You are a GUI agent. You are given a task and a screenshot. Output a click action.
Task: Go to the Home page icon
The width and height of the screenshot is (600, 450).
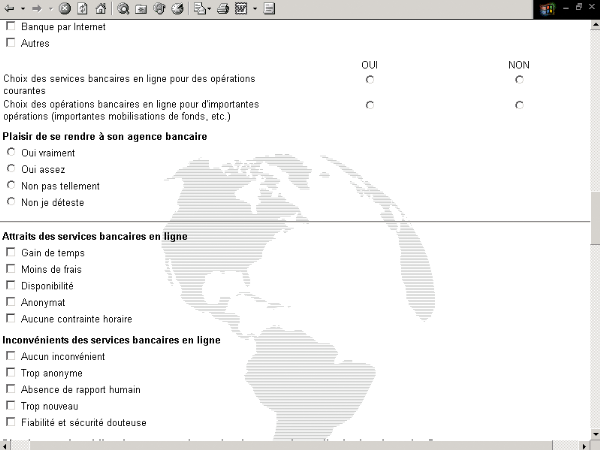(x=101, y=8)
